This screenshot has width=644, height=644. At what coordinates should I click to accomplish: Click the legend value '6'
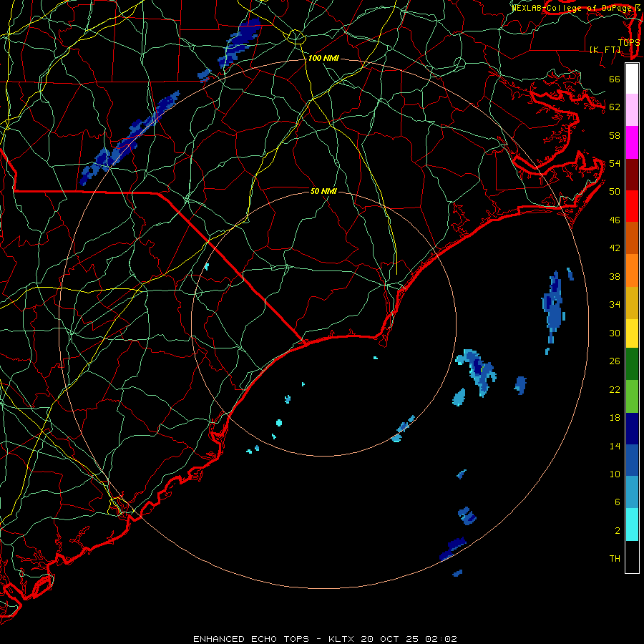coord(618,502)
